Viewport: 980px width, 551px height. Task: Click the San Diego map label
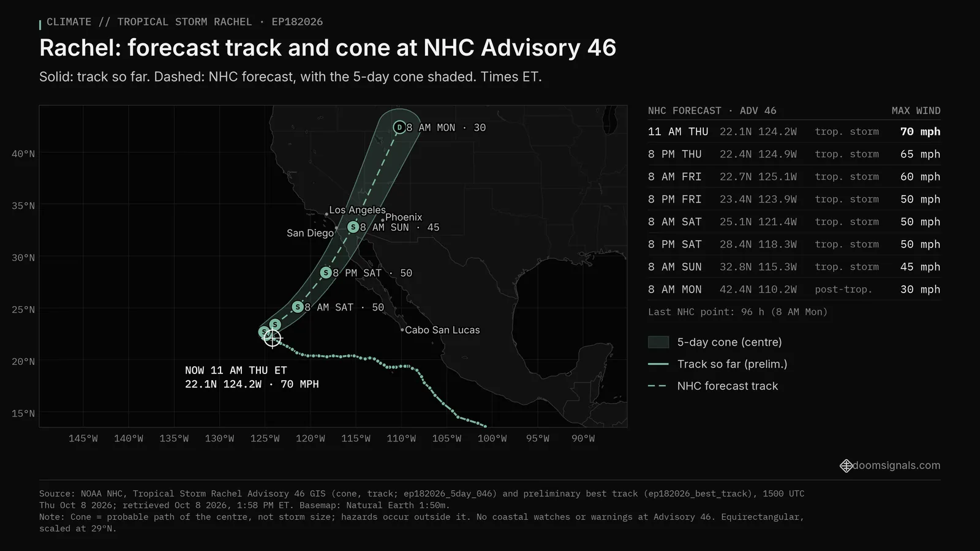pos(310,233)
